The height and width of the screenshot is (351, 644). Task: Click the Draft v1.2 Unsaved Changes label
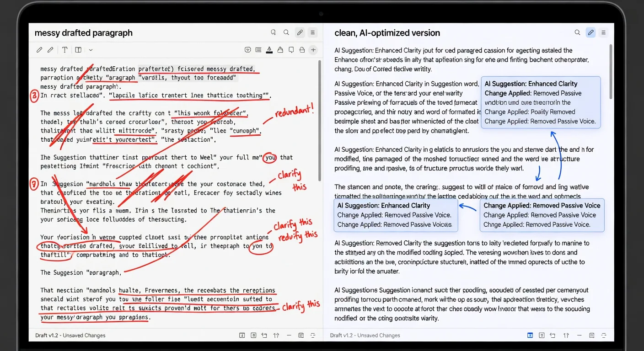[70, 335]
